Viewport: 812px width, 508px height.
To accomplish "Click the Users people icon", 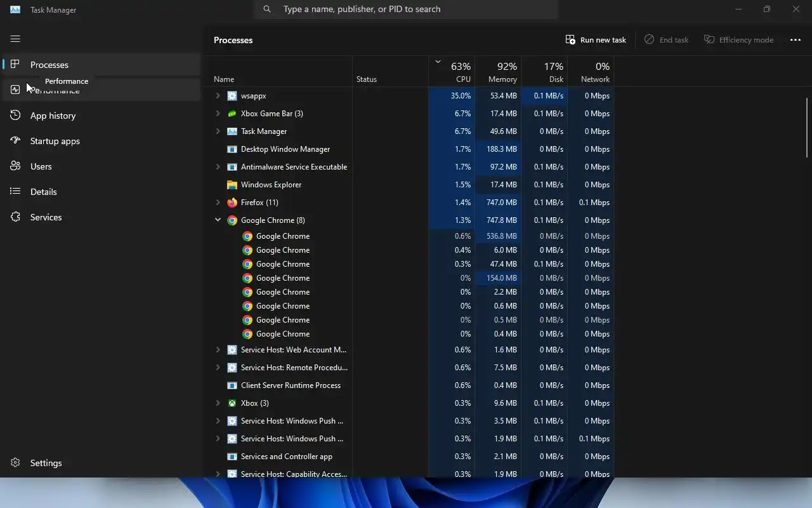I will point(15,166).
